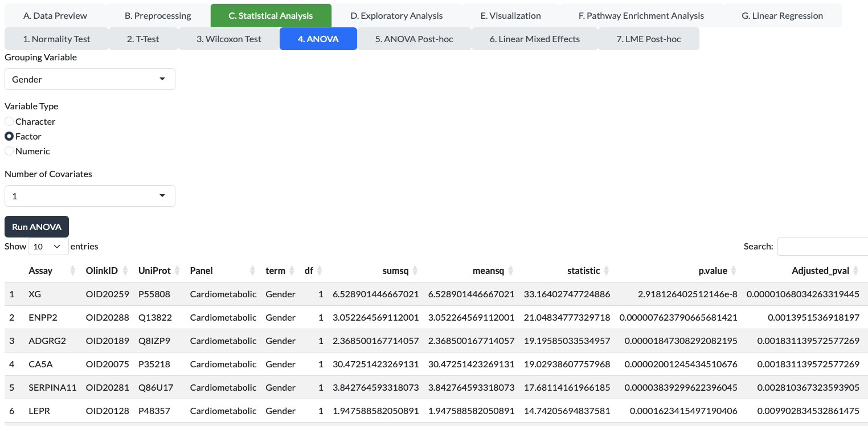Sort table by OlinkID column arrows
Screen dimensions: 868x426
pyautogui.click(x=125, y=271)
